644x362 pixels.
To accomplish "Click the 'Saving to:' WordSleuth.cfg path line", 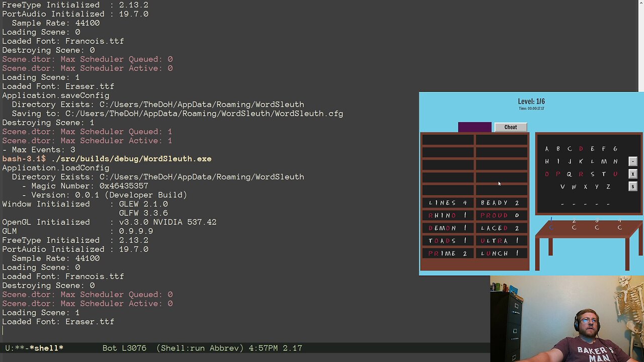I will (x=178, y=114).
